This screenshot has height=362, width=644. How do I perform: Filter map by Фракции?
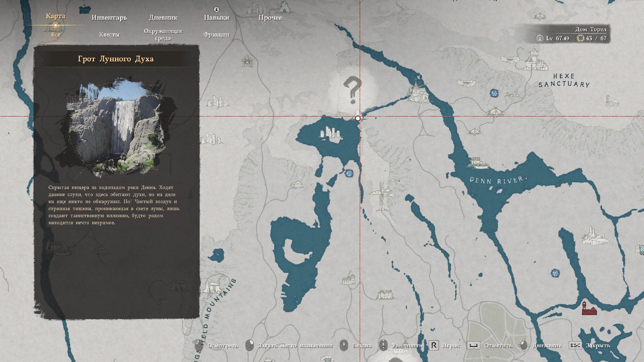[216, 35]
